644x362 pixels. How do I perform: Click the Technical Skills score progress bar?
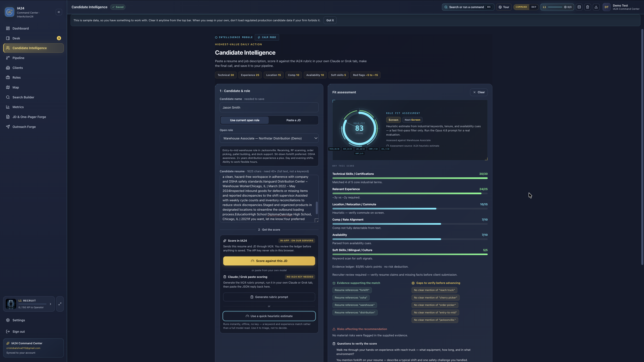(410, 178)
